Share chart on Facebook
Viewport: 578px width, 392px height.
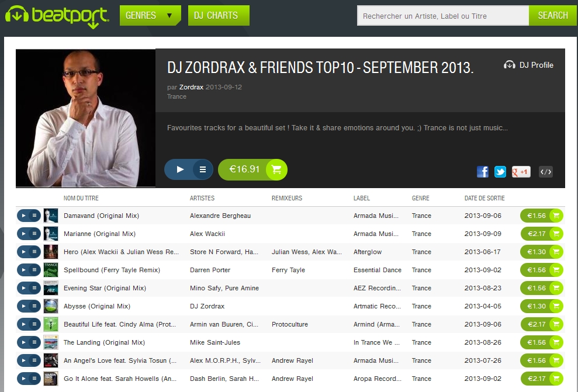point(483,172)
